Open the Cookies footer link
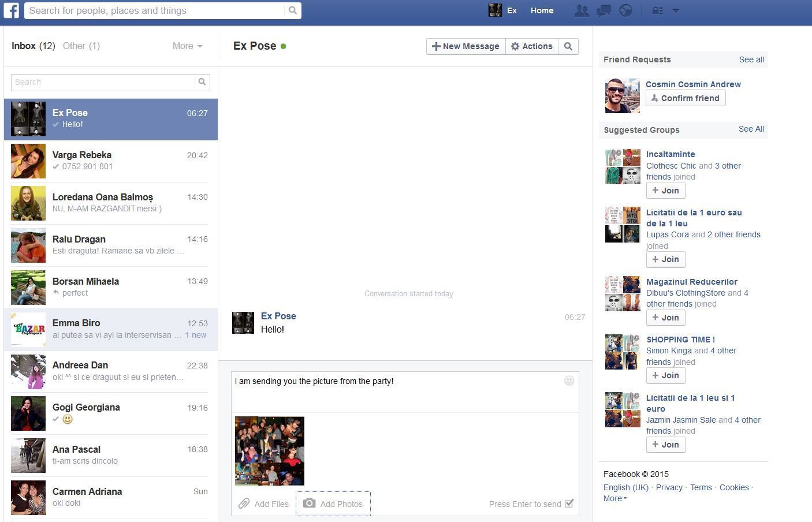This screenshot has height=522, width=812. 734,487
